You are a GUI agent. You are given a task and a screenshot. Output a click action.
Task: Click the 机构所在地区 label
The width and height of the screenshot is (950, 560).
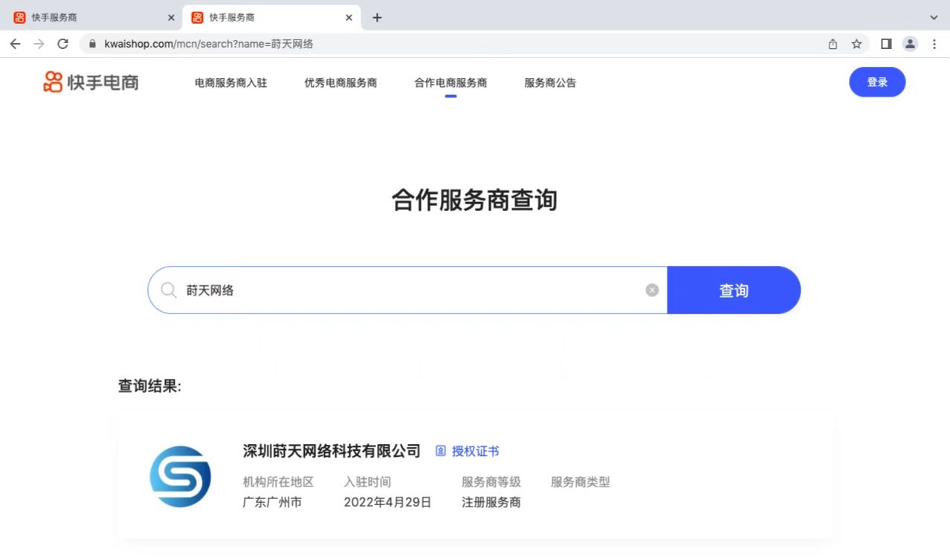[278, 482]
